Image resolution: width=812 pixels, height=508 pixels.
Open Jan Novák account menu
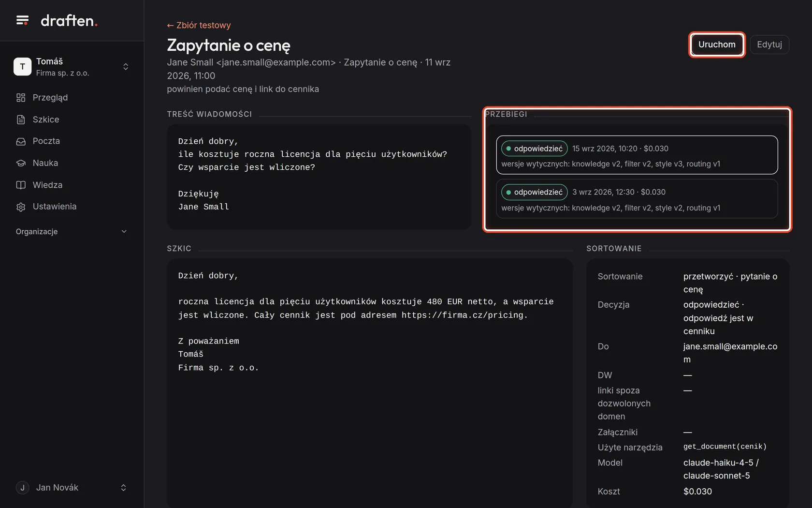point(72,488)
